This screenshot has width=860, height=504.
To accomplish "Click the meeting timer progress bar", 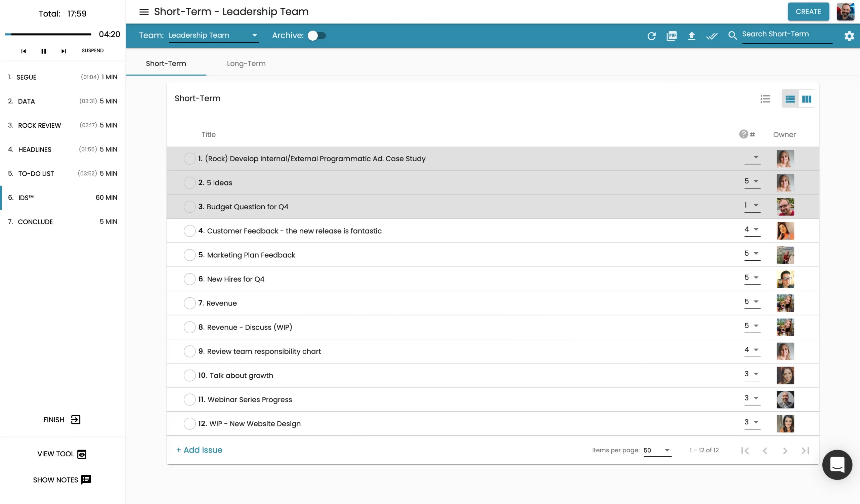I will coord(48,34).
